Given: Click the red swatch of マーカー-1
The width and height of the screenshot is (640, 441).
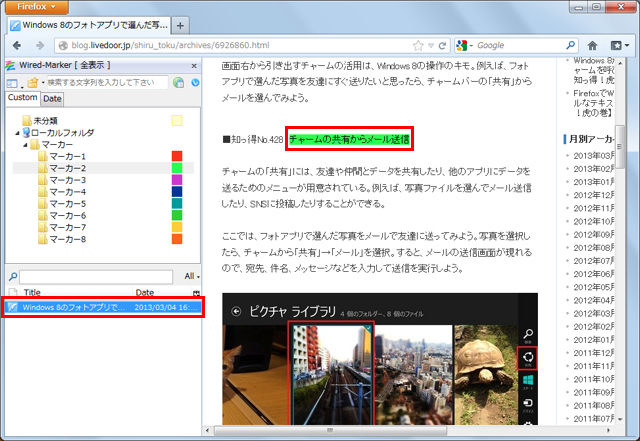Looking at the screenshot, I should point(177,156).
